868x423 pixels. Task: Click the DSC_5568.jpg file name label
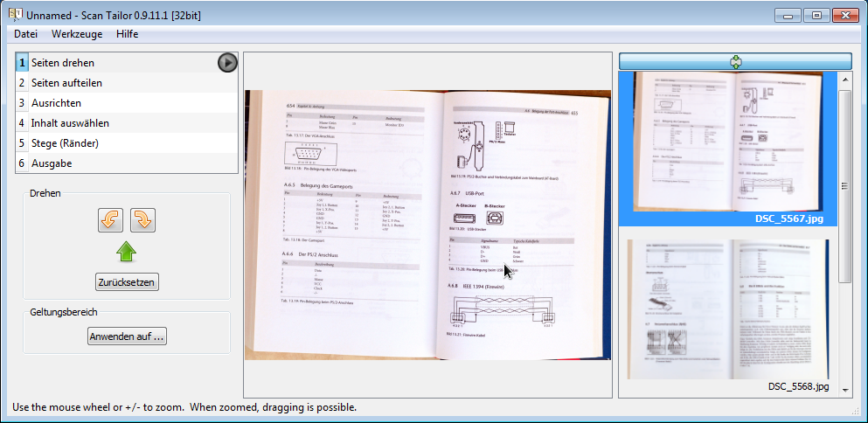pyautogui.click(x=798, y=386)
